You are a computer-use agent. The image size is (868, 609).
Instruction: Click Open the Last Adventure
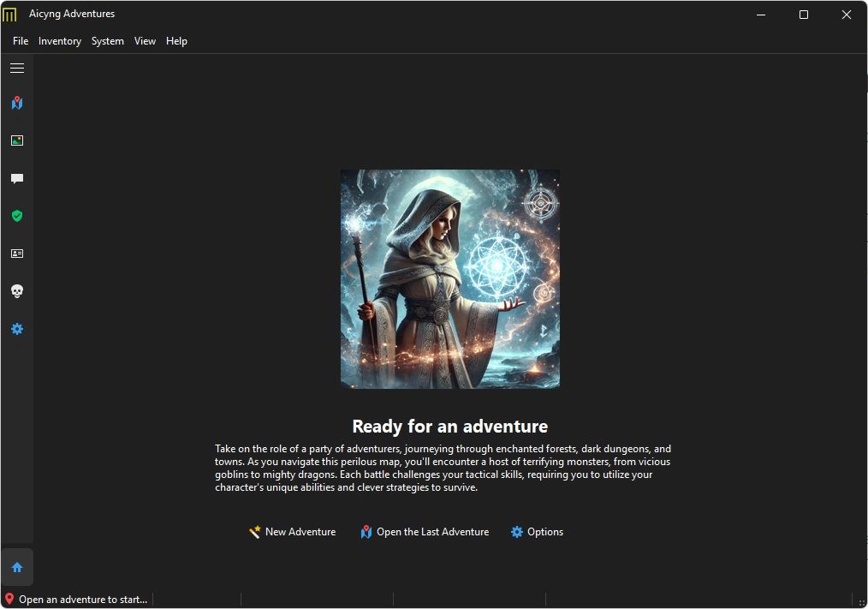point(425,532)
